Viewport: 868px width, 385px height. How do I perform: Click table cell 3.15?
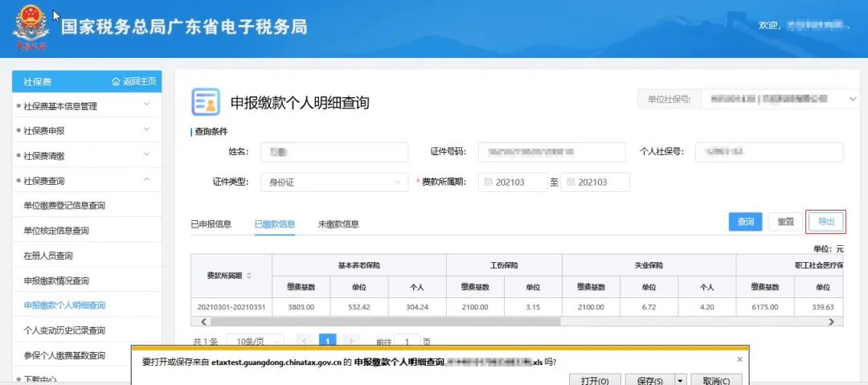pos(533,307)
